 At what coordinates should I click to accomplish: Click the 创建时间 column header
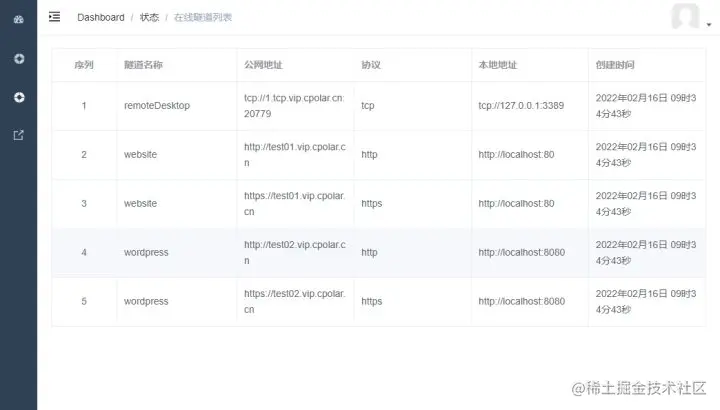[615, 65]
